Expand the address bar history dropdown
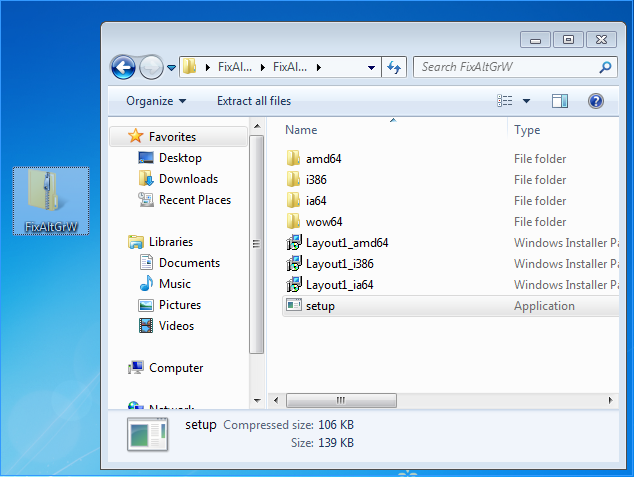The width and height of the screenshot is (634, 477). click(x=371, y=68)
